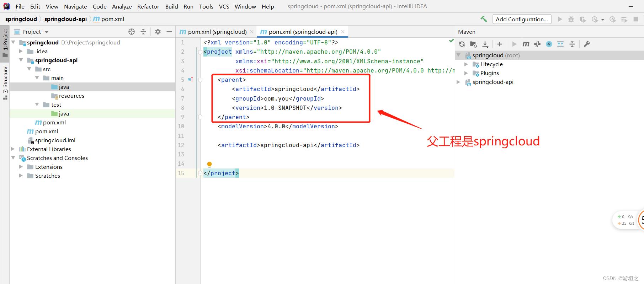Close the pom.xml (springcloud) tab
The image size is (644, 284).
click(252, 32)
